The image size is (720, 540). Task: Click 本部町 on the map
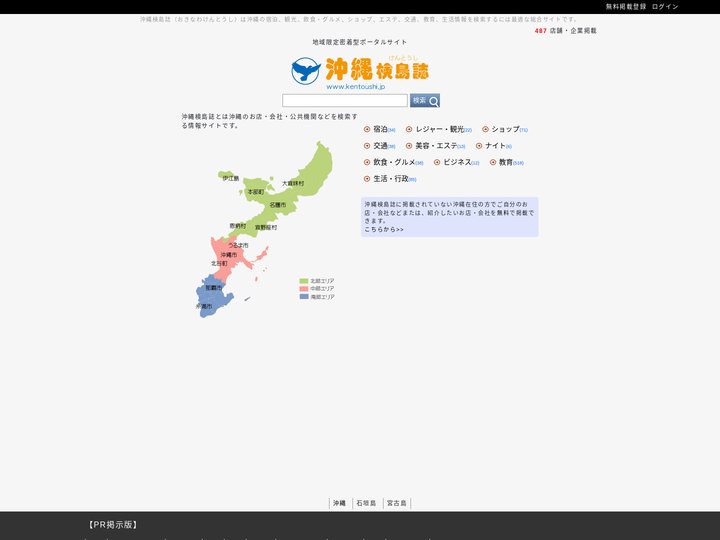click(256, 192)
